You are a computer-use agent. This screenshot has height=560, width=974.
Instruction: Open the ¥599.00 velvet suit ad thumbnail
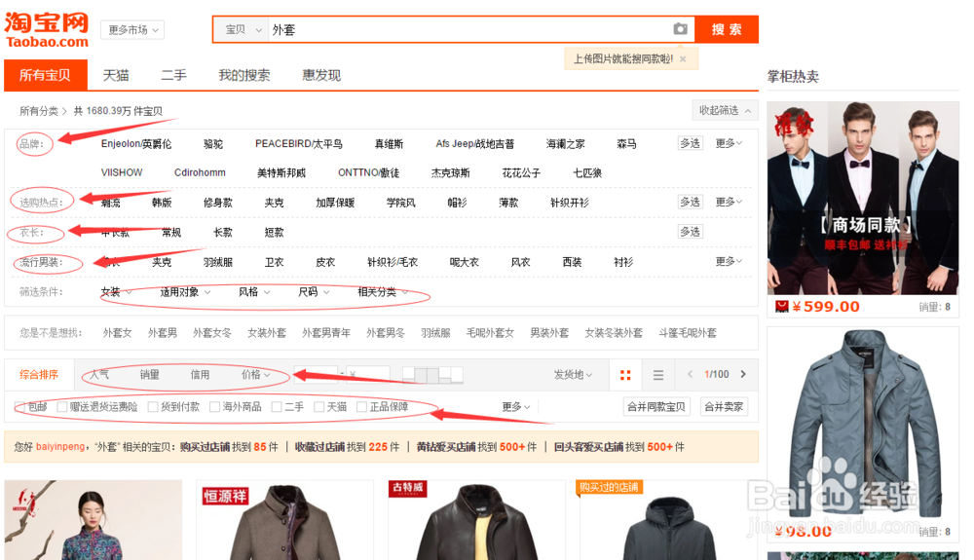[863, 198]
